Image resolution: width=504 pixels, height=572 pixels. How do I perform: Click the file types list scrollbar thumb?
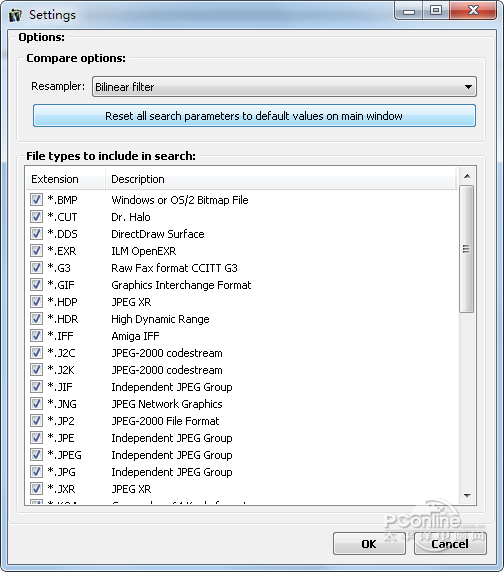coord(466,249)
